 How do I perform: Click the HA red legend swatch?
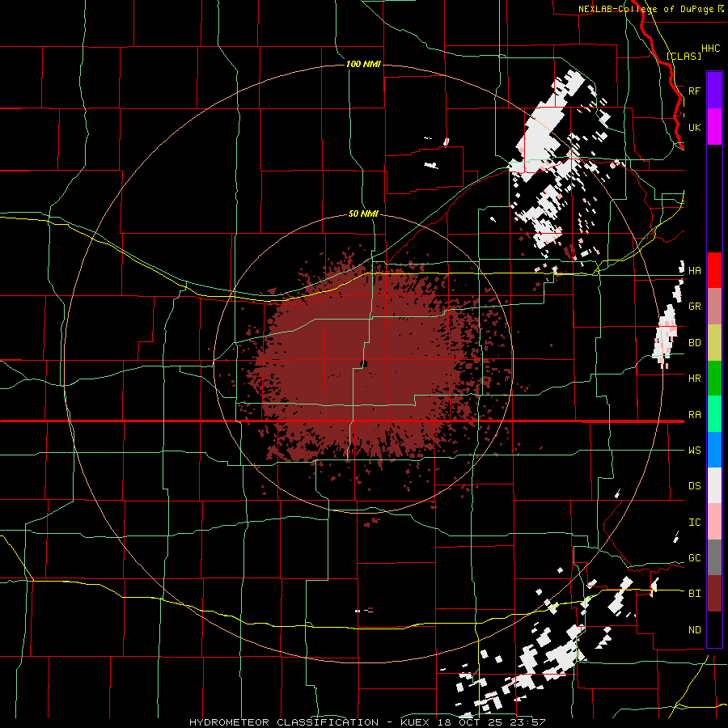(714, 270)
